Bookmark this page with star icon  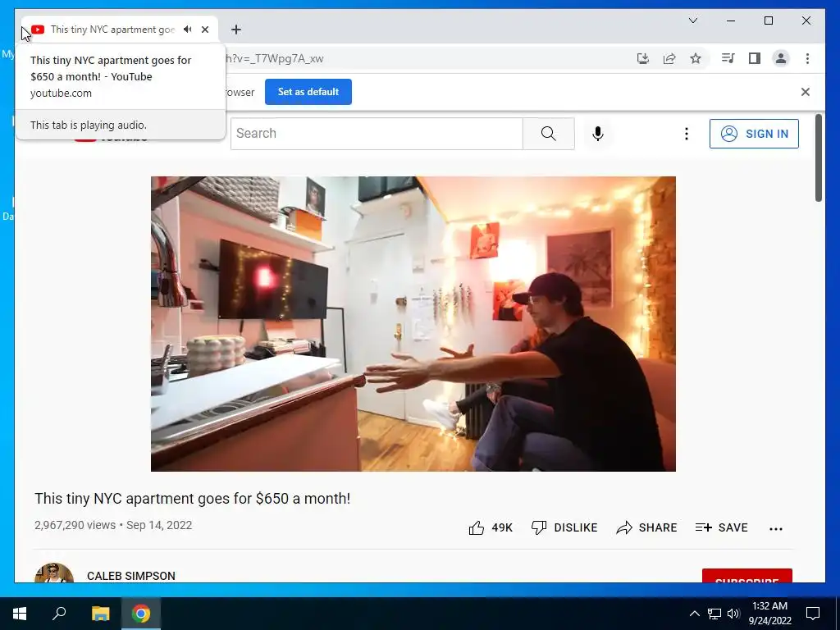(696, 58)
